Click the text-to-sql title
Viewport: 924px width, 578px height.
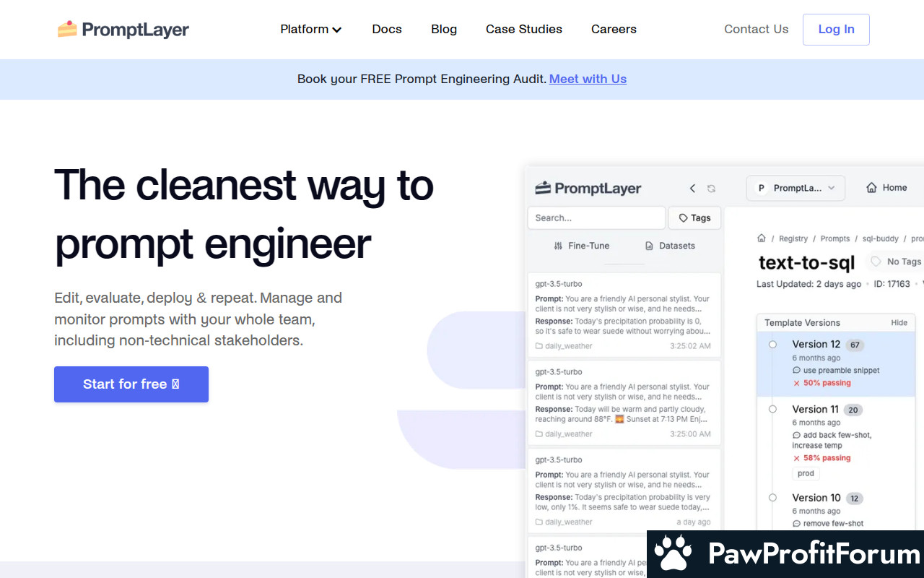pyautogui.click(x=806, y=262)
